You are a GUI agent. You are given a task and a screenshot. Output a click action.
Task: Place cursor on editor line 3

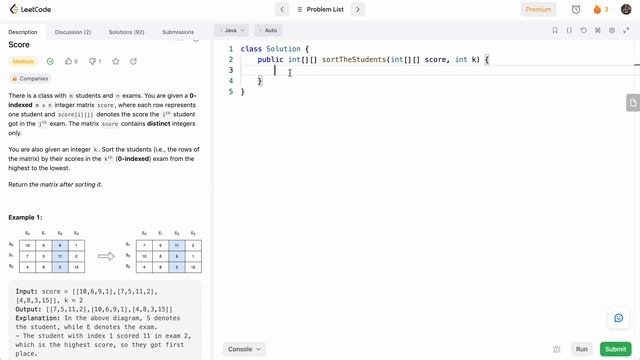click(x=437, y=70)
